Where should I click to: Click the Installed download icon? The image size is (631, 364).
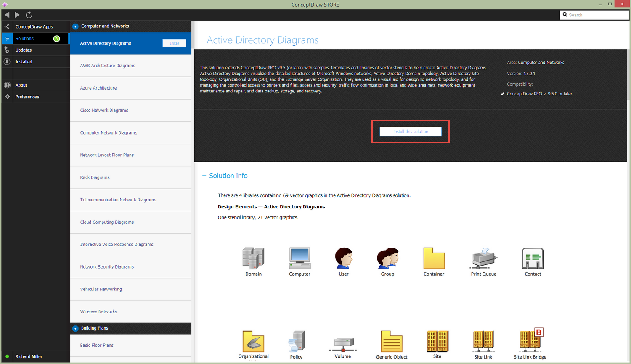pyautogui.click(x=7, y=62)
